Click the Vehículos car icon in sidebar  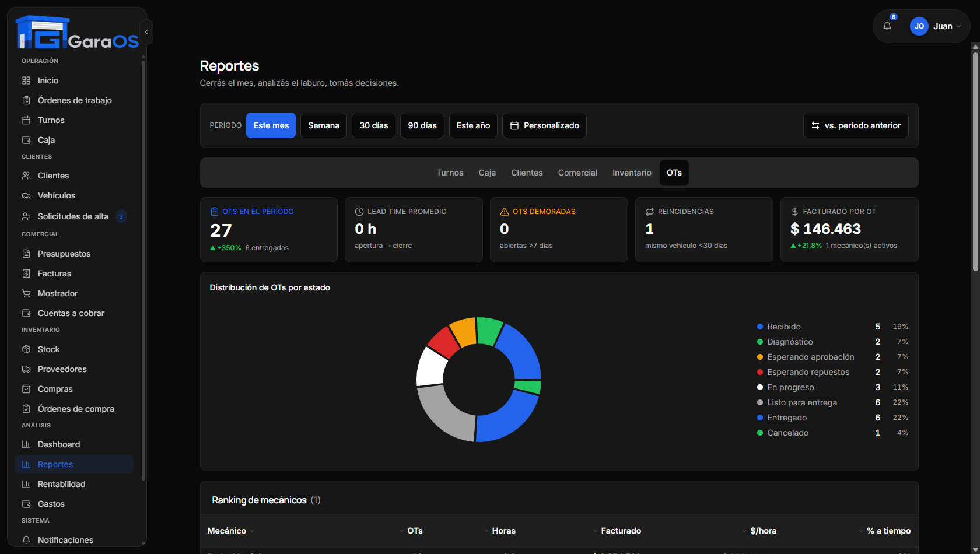coord(26,195)
